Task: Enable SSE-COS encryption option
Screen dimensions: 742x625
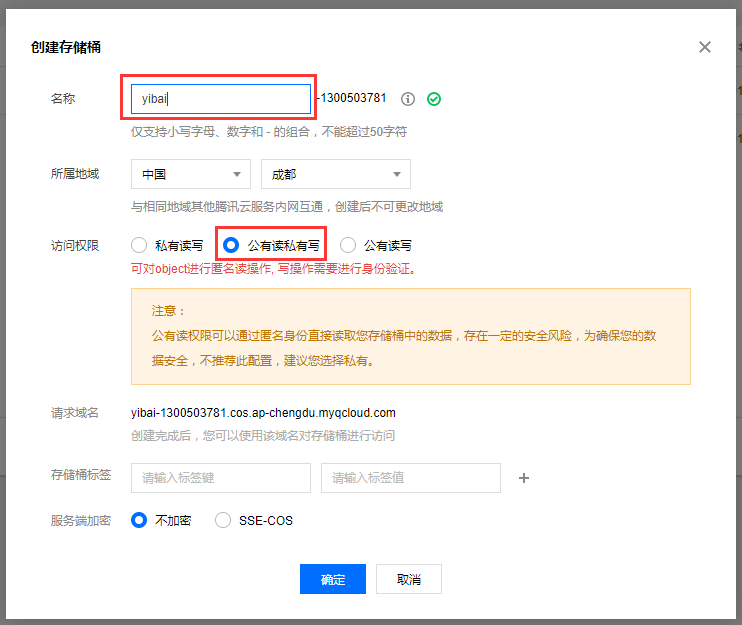Action: tap(223, 521)
